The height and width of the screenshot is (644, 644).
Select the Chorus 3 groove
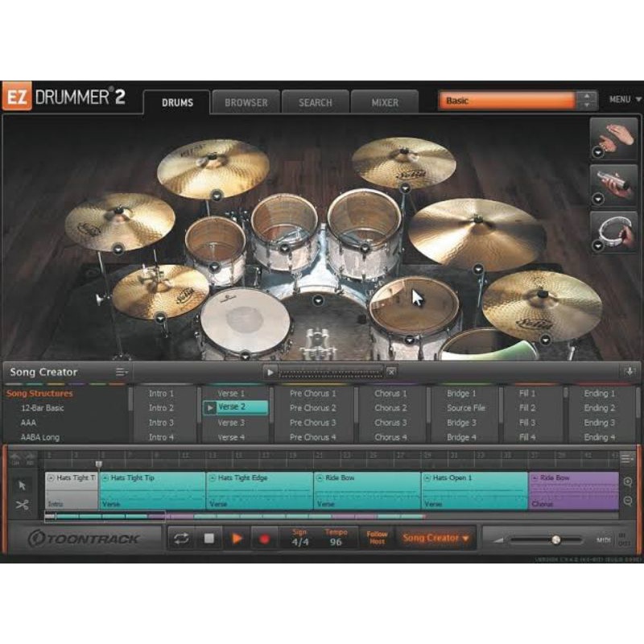[x=390, y=422]
